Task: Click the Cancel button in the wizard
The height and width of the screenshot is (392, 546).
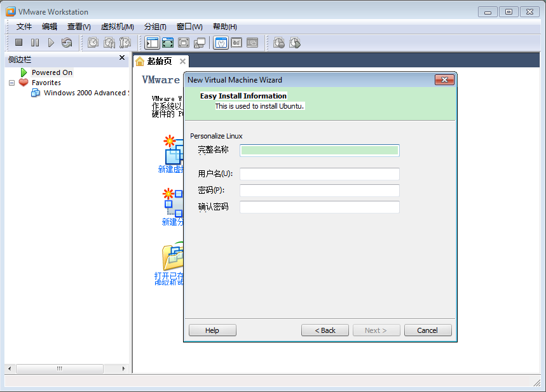Action: pos(428,330)
